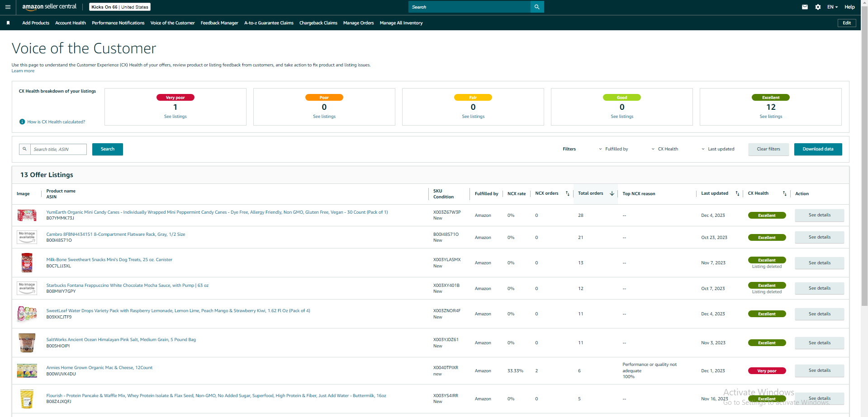868x417 pixels.
Task: See details for Annies Mac & Cheese
Action: point(820,370)
